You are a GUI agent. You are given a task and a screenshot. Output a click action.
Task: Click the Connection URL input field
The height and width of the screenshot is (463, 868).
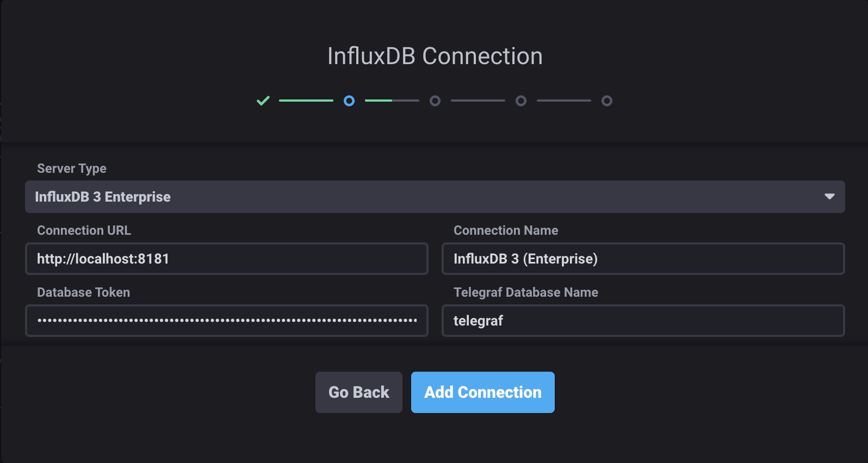(x=227, y=259)
